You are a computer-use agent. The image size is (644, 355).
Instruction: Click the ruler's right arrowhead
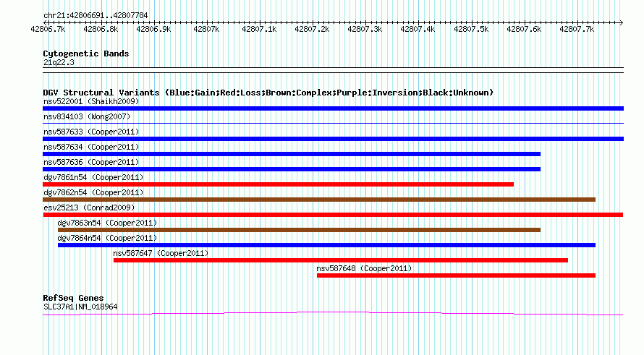click(622, 22)
